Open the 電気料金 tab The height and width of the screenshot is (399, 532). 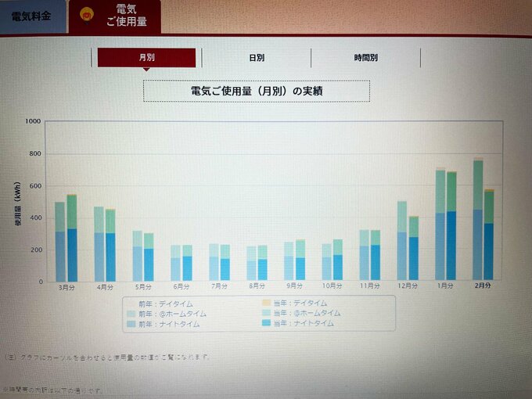coord(31,16)
